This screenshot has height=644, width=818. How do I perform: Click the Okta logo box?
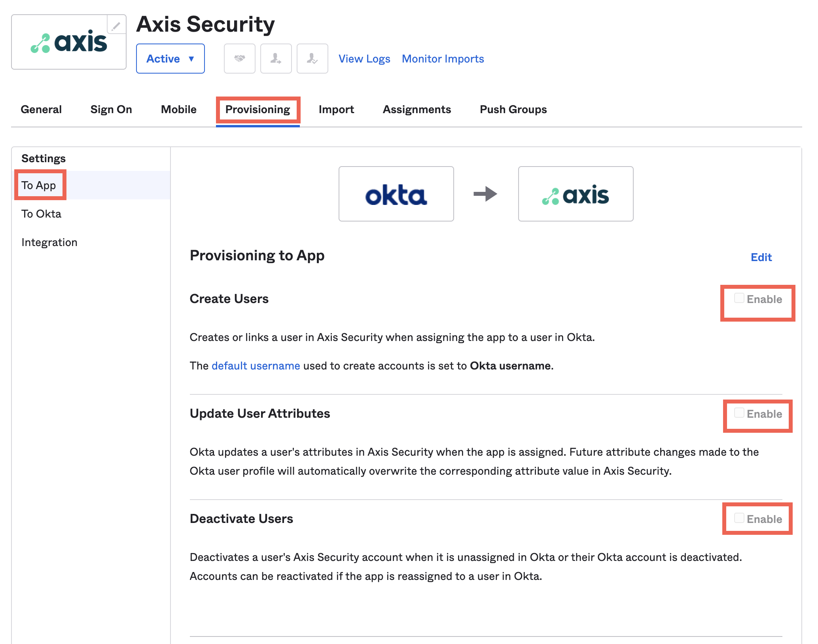[396, 194]
